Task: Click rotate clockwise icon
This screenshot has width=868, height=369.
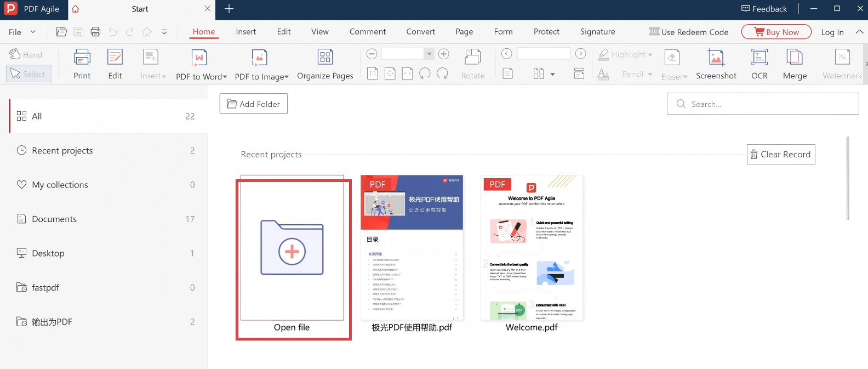Action: click(x=442, y=73)
